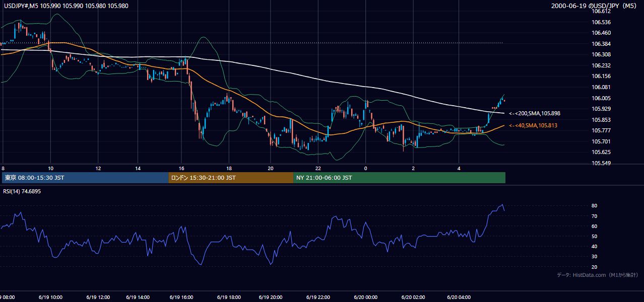Select the 東京 08:00-15:30 JST session bar
Viewport: 644px width, 302px height.
click(85, 178)
